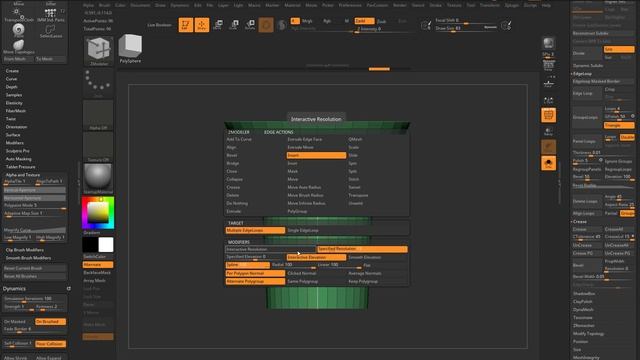Viewport: 640px width, 360px height.
Task: Open the Alpha Off slot
Action: click(x=98, y=115)
